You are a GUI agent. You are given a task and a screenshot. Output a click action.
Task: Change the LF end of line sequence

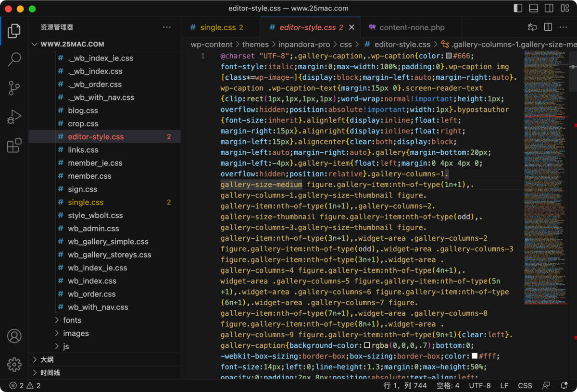coord(504,385)
